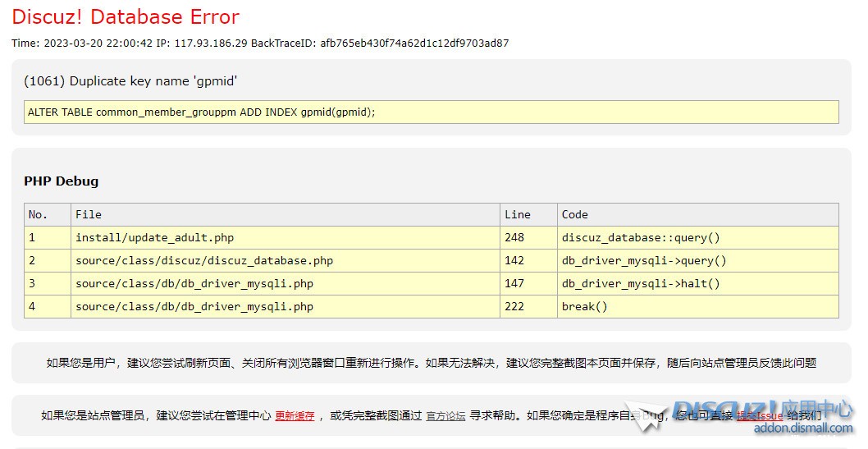Click the Discuz! Database Error heading
The image size is (868, 449).
126,16
